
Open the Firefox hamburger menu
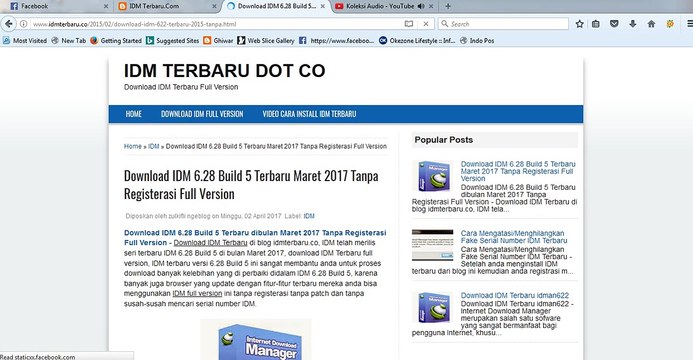(689, 24)
